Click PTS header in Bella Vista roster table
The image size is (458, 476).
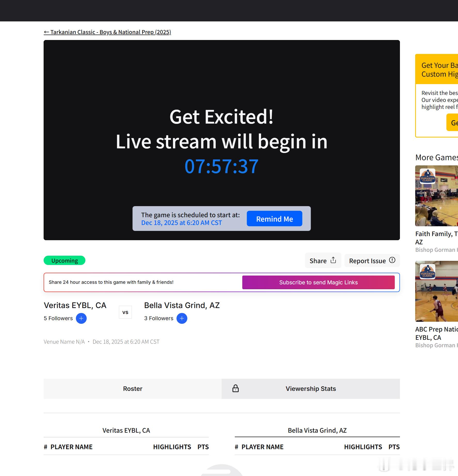(x=394, y=447)
